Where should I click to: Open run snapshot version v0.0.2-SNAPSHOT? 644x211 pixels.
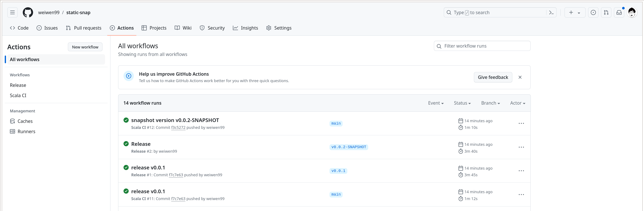(x=175, y=120)
